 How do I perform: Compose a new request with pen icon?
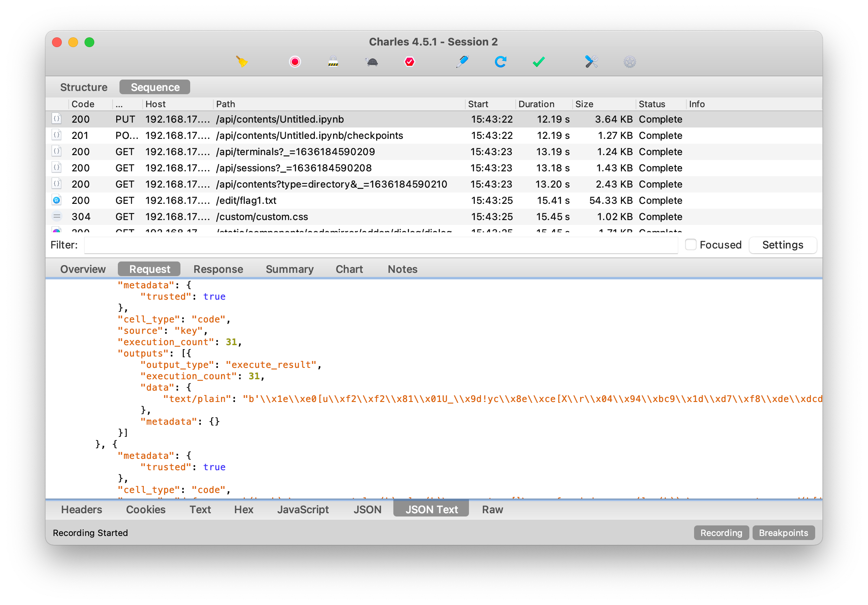coord(462,62)
